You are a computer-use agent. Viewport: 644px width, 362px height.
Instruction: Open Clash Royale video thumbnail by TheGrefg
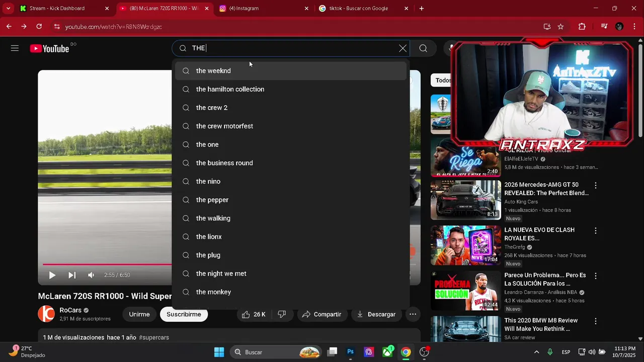click(465, 245)
